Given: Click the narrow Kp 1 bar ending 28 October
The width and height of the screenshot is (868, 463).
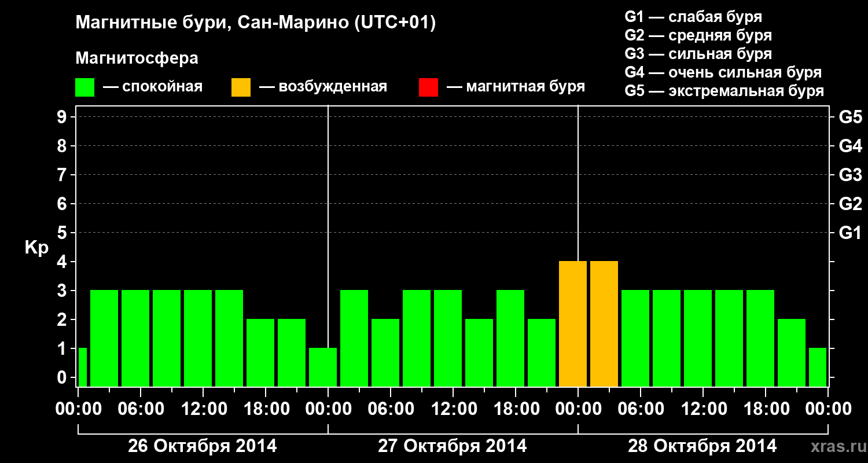Looking at the screenshot, I should (818, 367).
